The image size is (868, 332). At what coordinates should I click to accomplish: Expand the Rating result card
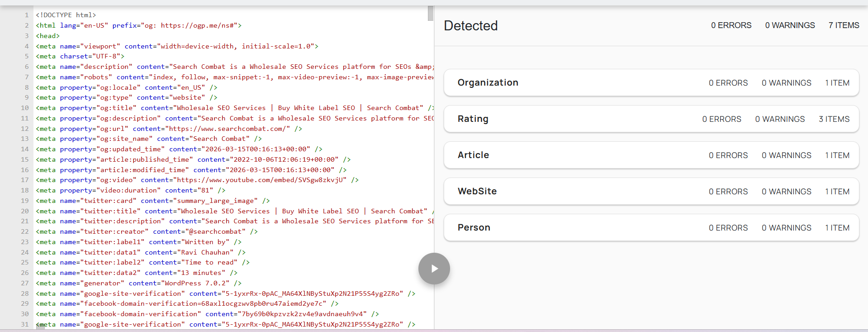651,119
